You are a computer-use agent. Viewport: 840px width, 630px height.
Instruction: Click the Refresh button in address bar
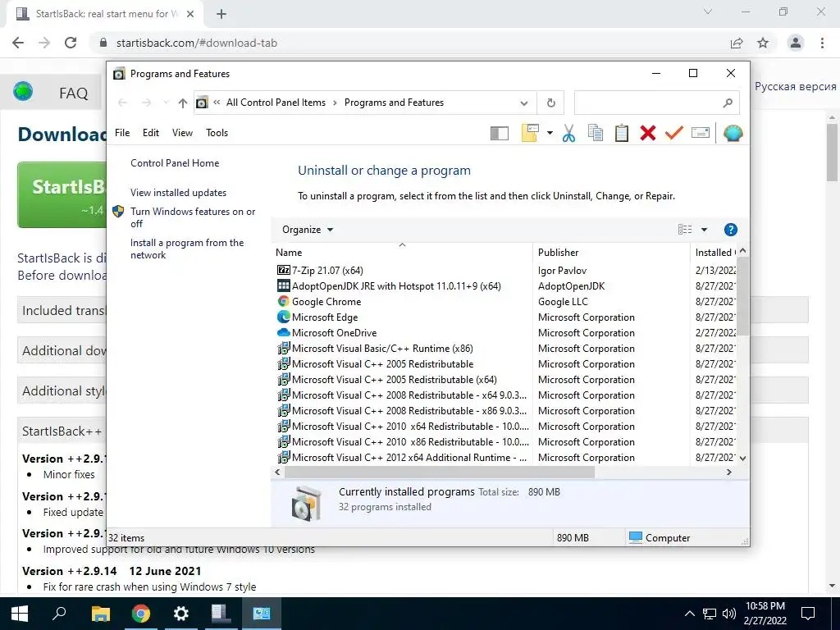pos(550,103)
